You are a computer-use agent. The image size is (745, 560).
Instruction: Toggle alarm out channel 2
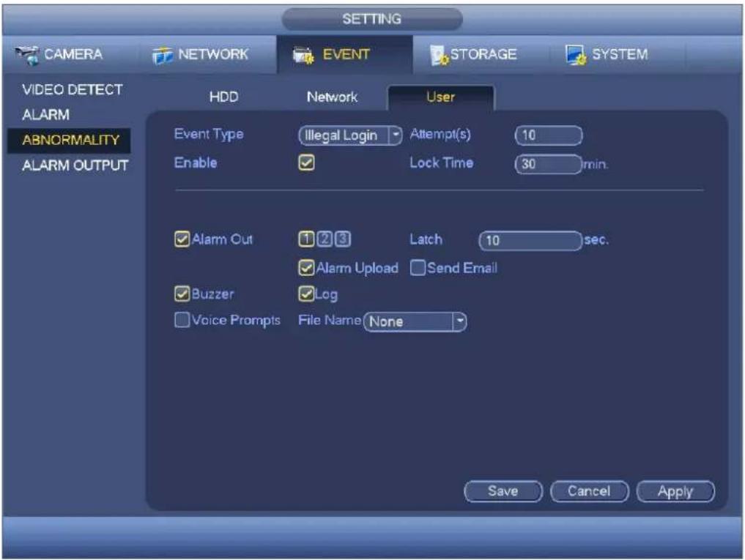[x=325, y=239]
